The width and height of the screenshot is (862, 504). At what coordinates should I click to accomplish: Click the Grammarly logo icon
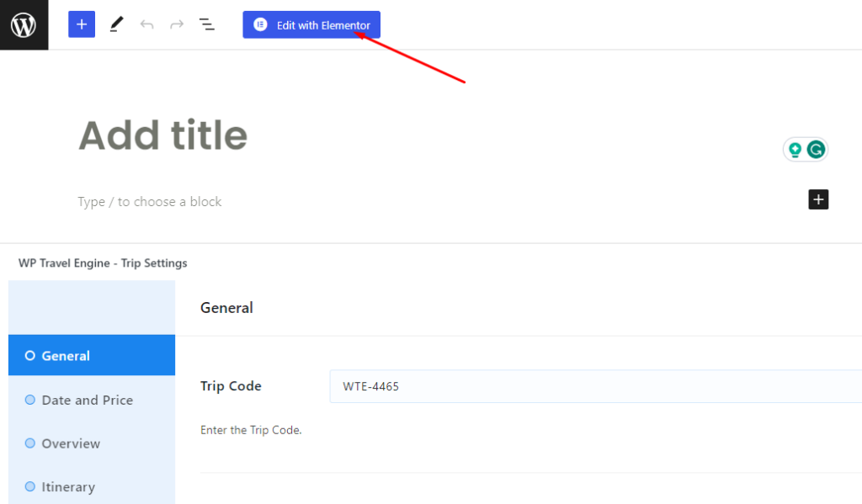(x=815, y=148)
